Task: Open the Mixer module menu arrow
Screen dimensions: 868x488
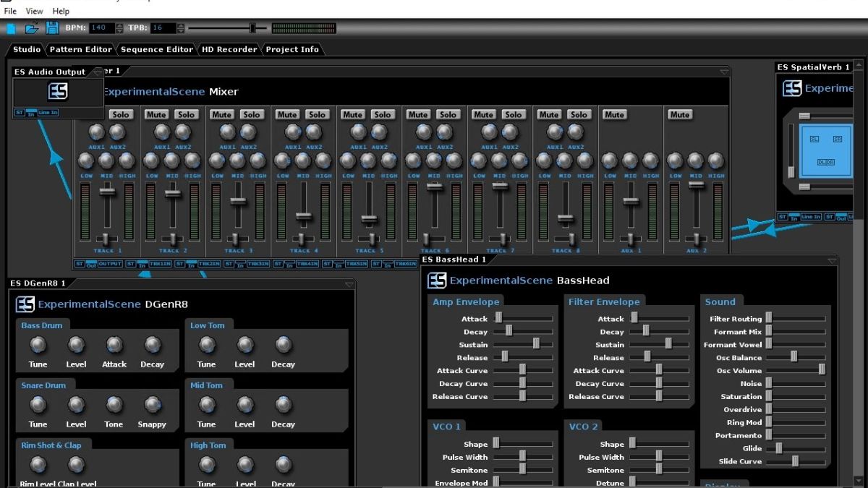Action: 724,72
